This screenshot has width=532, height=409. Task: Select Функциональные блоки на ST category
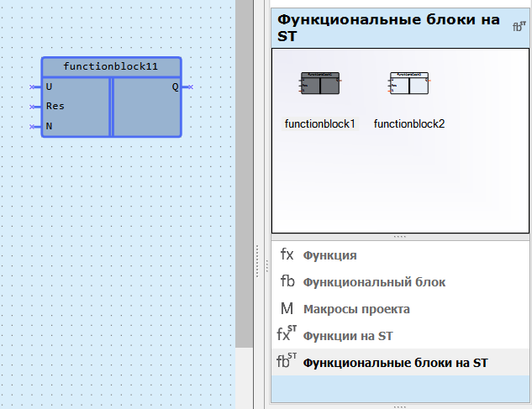tap(395, 363)
